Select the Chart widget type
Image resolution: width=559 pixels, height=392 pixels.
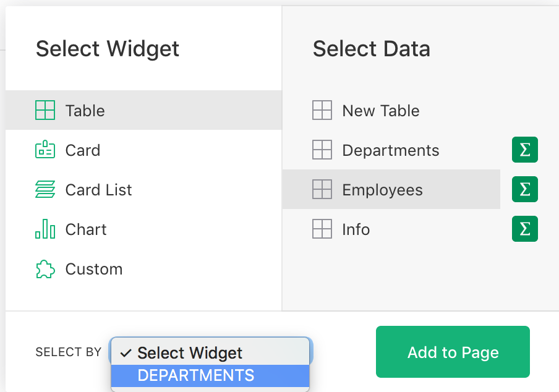(x=86, y=229)
